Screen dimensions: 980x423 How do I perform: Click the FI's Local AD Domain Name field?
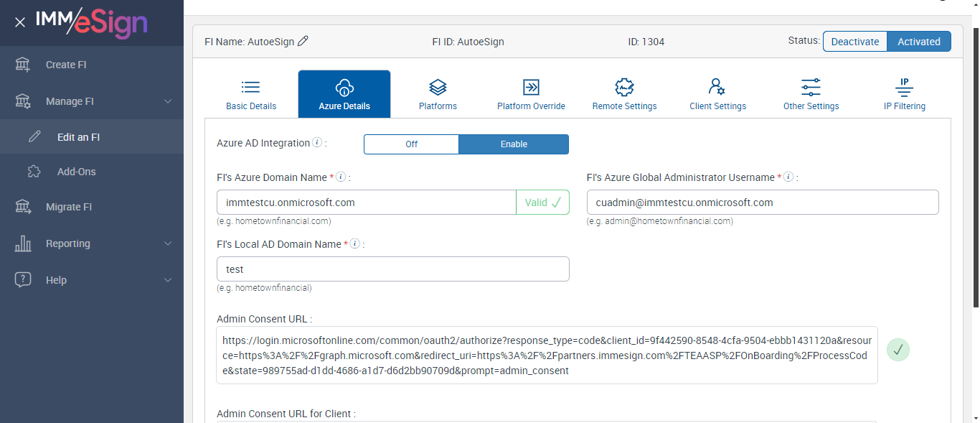coord(392,269)
